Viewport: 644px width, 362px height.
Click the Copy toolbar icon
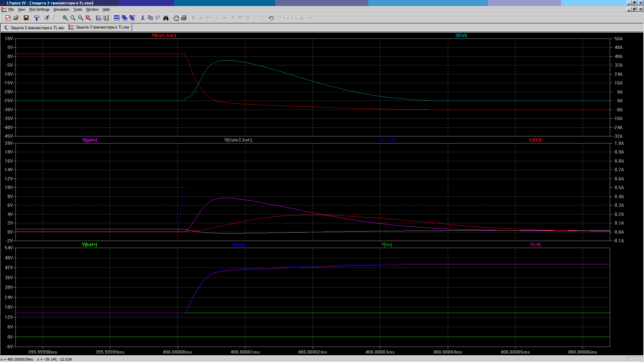coord(150,18)
